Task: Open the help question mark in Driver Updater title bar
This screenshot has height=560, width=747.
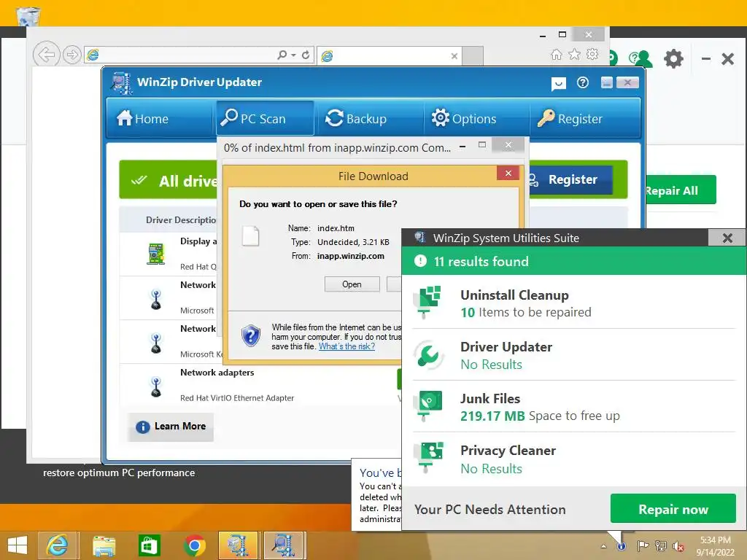Action: (x=582, y=83)
